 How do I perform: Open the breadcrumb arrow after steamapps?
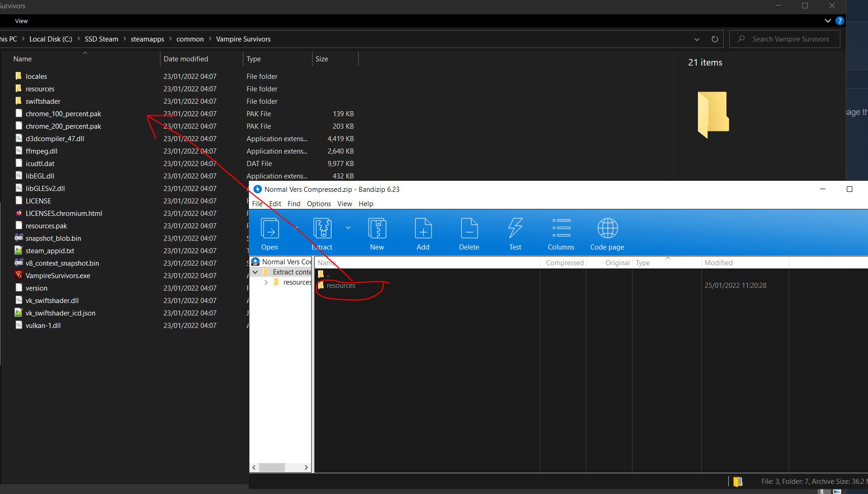coord(170,39)
